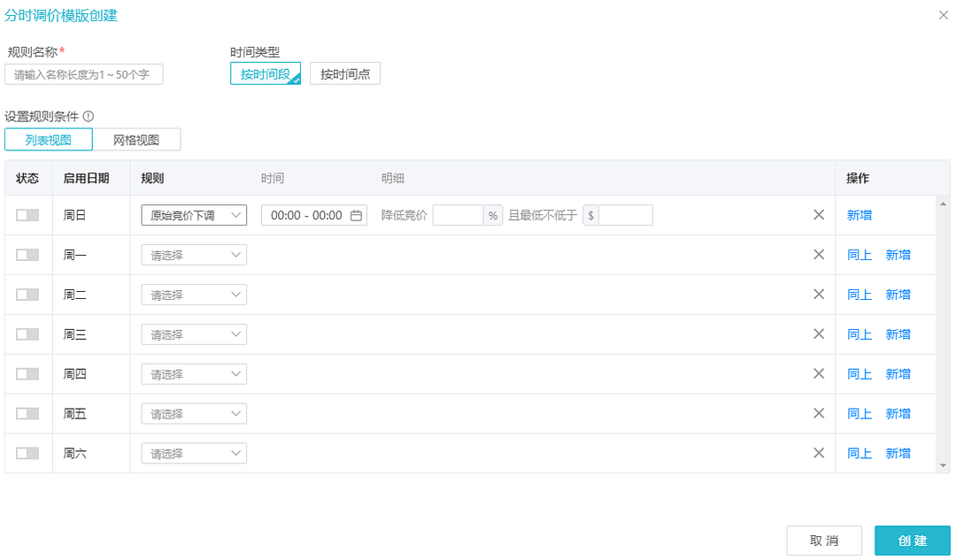This screenshot has width=956, height=560.
Task: Remove the 周五 rule with the X icon
Action: [x=819, y=413]
